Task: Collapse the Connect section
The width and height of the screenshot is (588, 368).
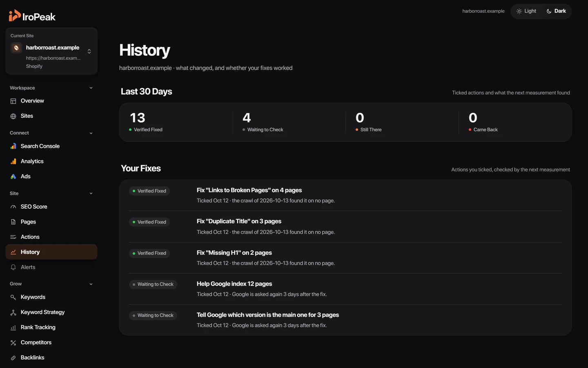Action: [x=91, y=133]
